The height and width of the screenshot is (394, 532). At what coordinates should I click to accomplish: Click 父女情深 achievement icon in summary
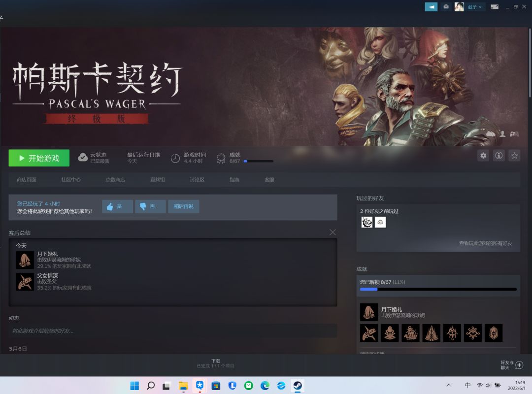25,282
